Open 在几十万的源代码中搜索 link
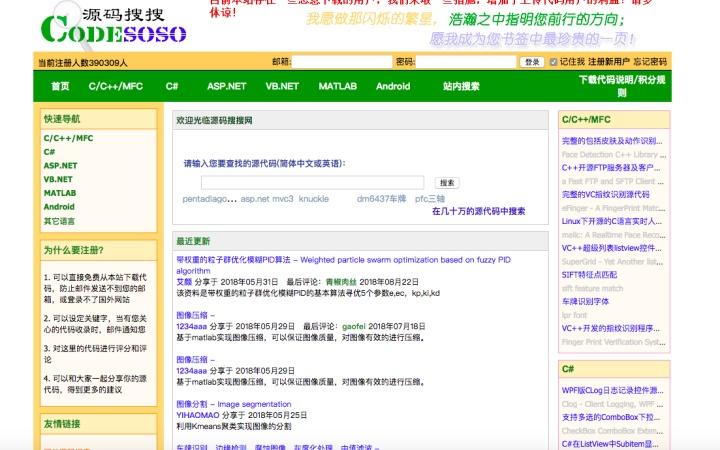The height and width of the screenshot is (450, 720). tap(478, 211)
